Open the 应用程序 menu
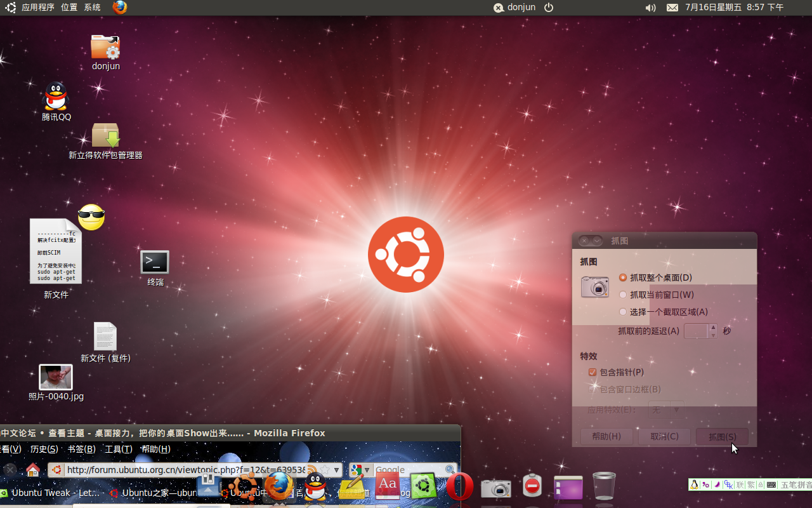812x508 pixels. [x=38, y=8]
